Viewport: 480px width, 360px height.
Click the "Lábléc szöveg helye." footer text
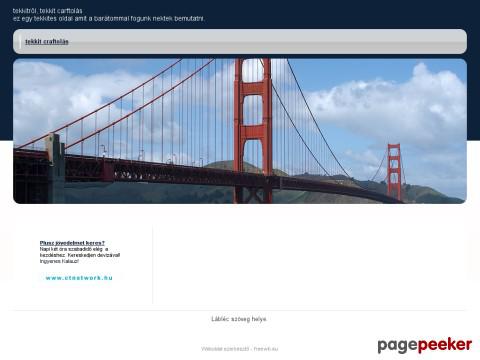(239, 319)
